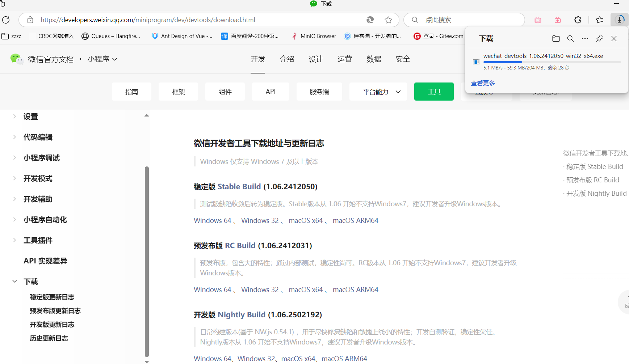Open API 实现差异 in the sidebar
This screenshot has width=629, height=364.
pos(45,261)
